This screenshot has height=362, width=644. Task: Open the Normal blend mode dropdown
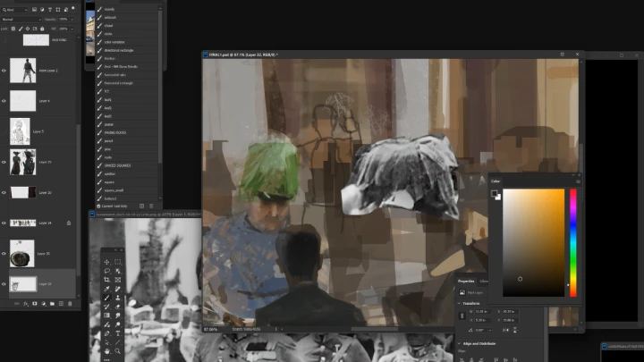(21, 20)
